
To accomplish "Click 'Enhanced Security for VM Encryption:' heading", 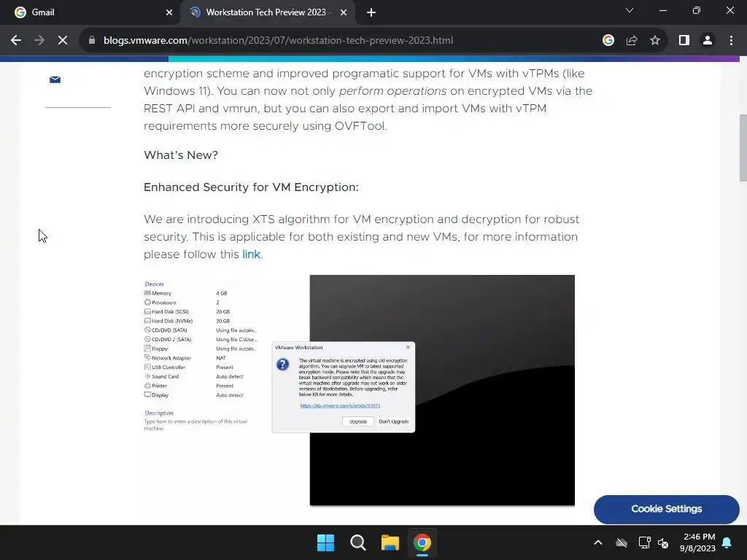I will pyautogui.click(x=251, y=187).
